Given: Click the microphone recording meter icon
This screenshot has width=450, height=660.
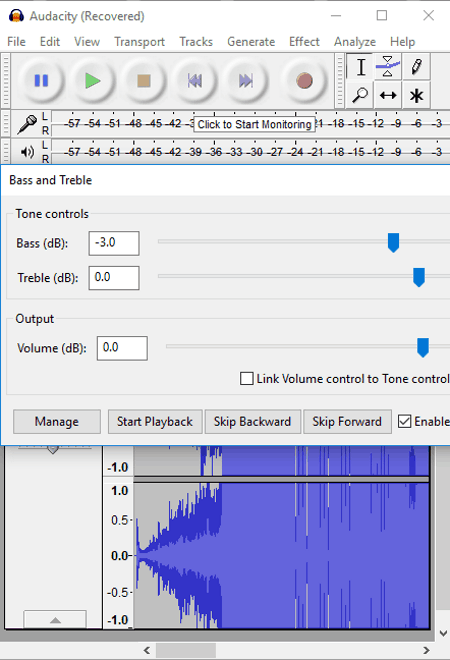Looking at the screenshot, I should click(27, 124).
